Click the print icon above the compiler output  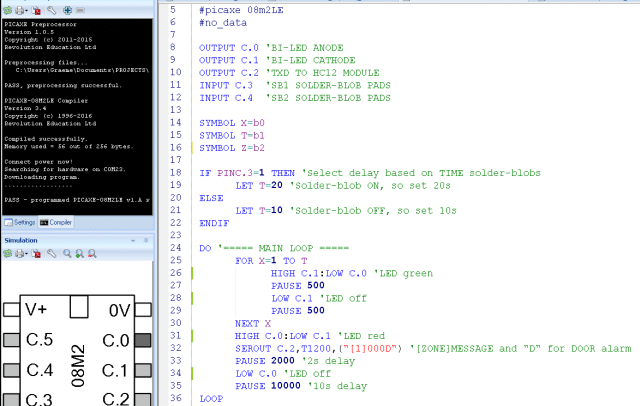point(19,8)
